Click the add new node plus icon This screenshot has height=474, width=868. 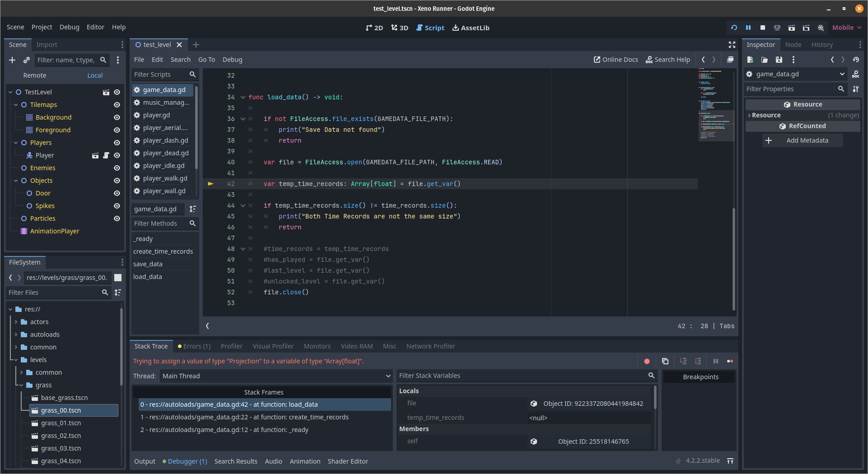[12, 60]
